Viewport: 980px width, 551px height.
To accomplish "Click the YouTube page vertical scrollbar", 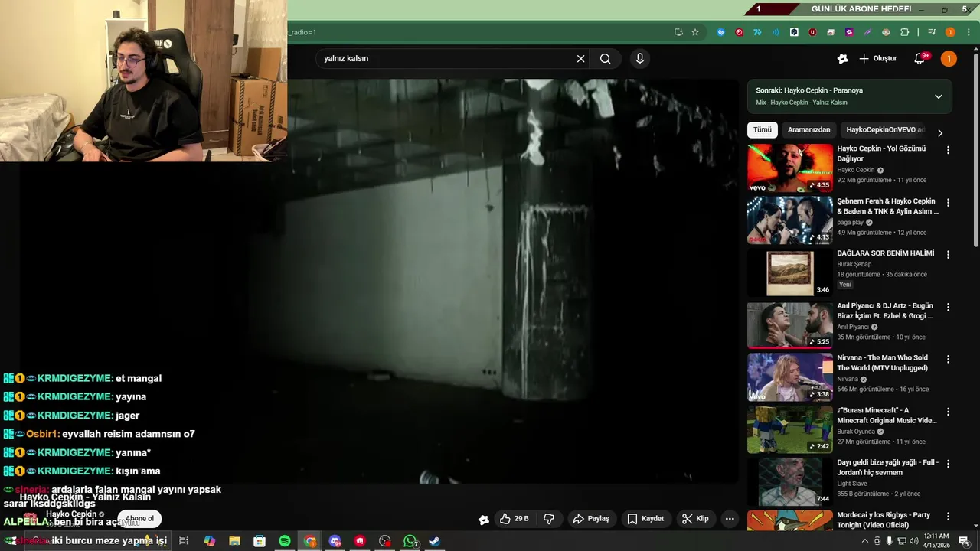I will click(x=975, y=149).
